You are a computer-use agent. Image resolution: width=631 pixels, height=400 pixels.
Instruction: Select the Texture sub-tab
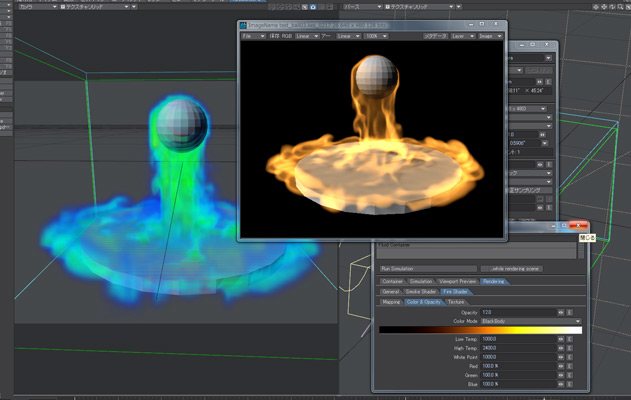point(456,301)
